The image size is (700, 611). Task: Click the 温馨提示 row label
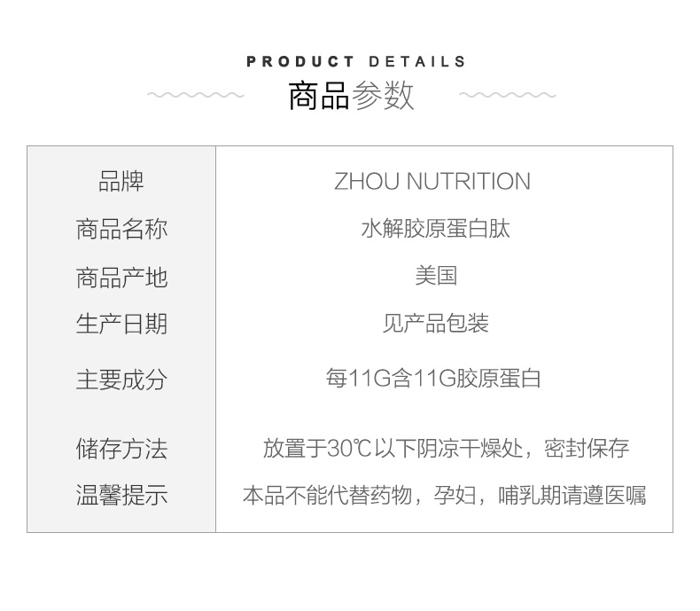coord(121,495)
